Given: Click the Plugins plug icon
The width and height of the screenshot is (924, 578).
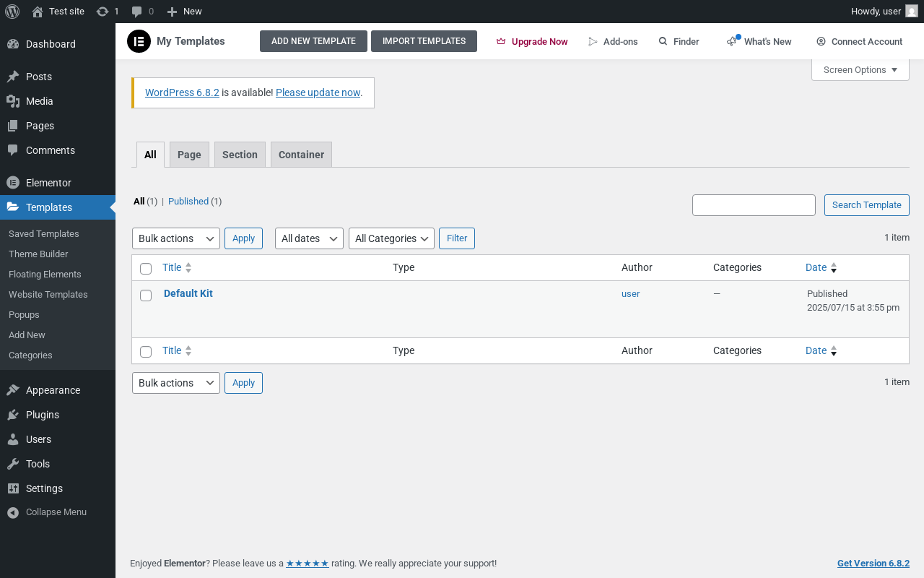Looking at the screenshot, I should [x=13, y=415].
